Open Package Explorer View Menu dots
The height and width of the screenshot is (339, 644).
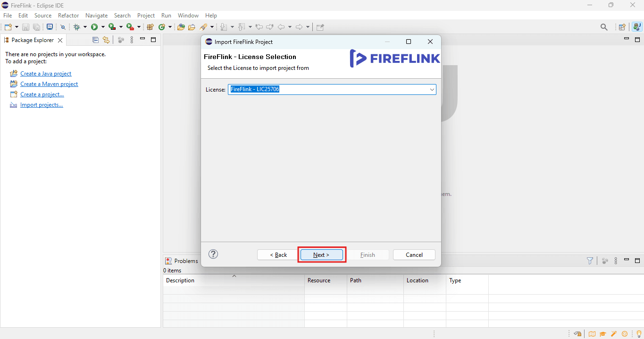click(132, 40)
